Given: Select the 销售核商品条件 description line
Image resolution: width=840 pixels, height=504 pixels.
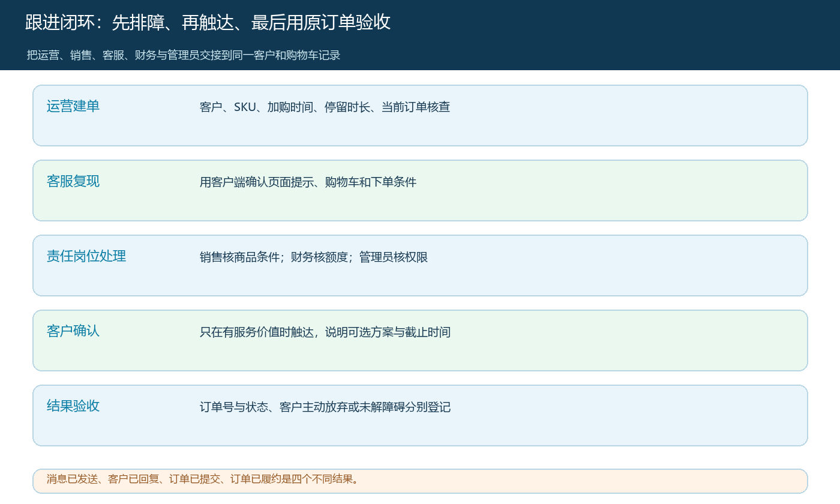Looking at the screenshot, I should [314, 257].
